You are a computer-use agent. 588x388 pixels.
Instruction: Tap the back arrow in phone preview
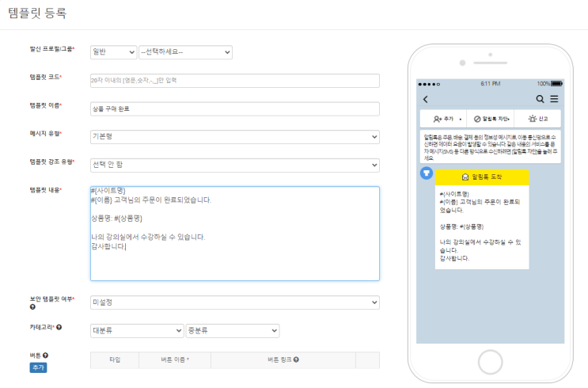tap(426, 99)
